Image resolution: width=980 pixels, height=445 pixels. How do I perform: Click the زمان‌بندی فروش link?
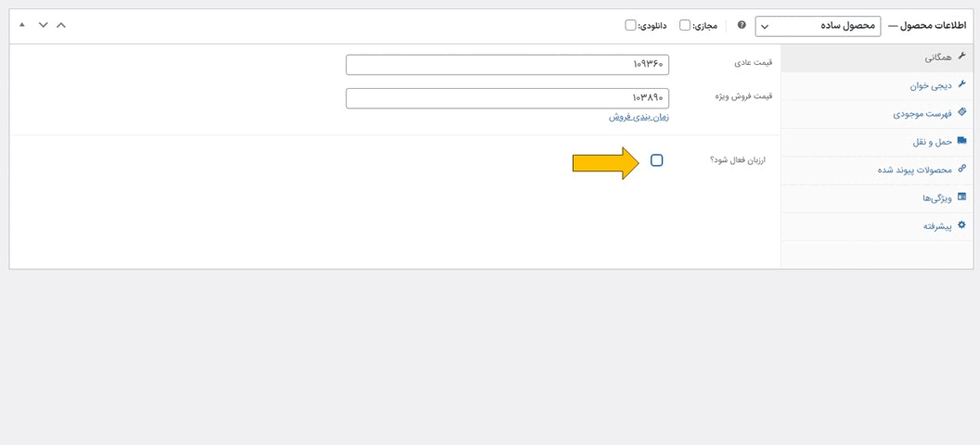pyautogui.click(x=638, y=117)
